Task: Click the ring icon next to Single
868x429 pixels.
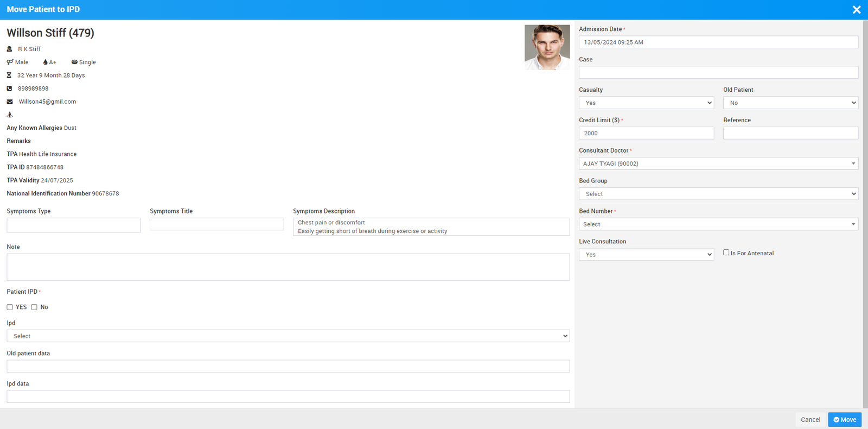Action: coord(74,62)
